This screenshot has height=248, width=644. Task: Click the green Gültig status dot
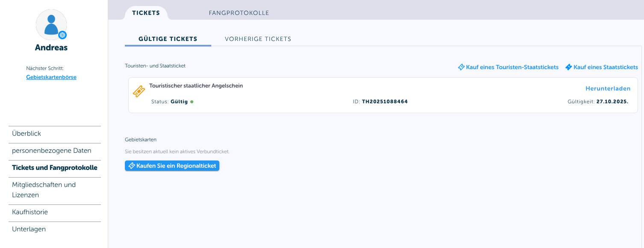pos(192,102)
